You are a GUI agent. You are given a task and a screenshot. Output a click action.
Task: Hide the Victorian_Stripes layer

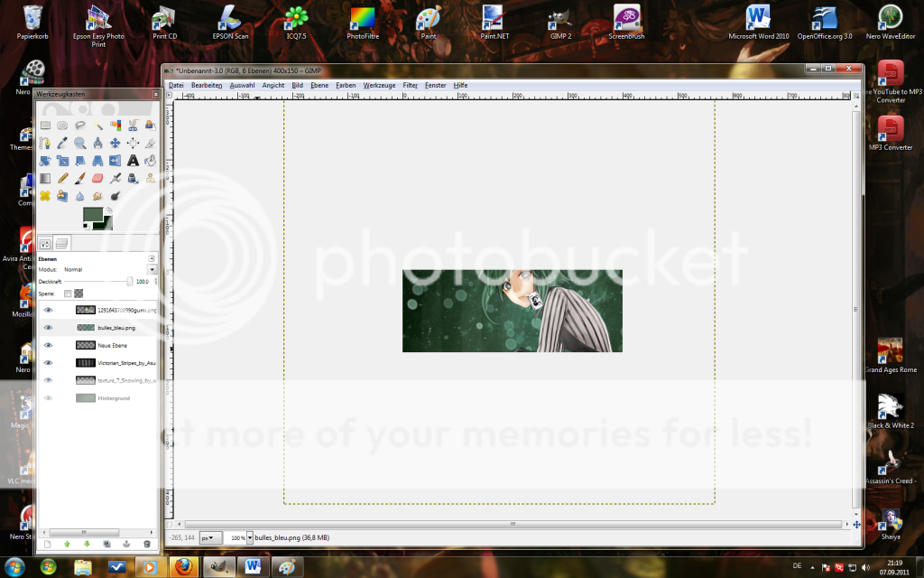pyautogui.click(x=49, y=363)
